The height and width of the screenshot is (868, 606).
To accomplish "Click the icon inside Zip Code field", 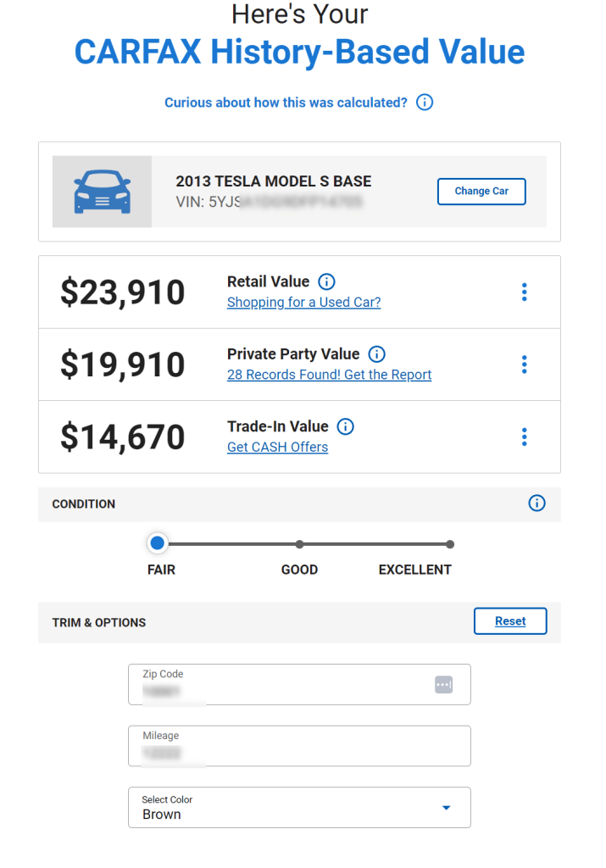I will (444, 685).
